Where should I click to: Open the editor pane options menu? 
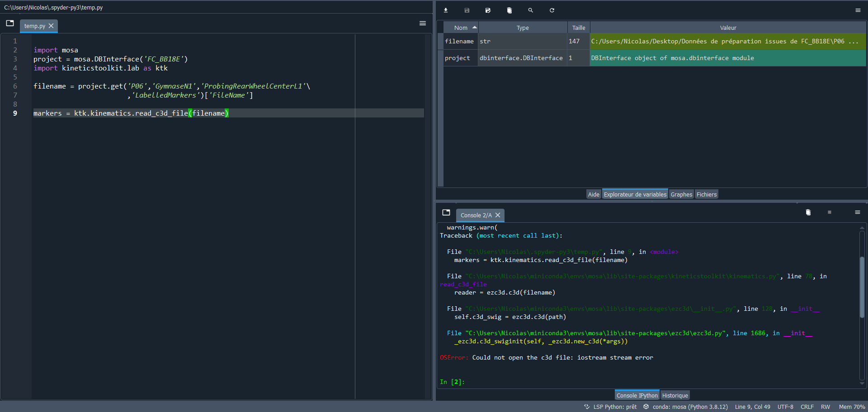(423, 23)
